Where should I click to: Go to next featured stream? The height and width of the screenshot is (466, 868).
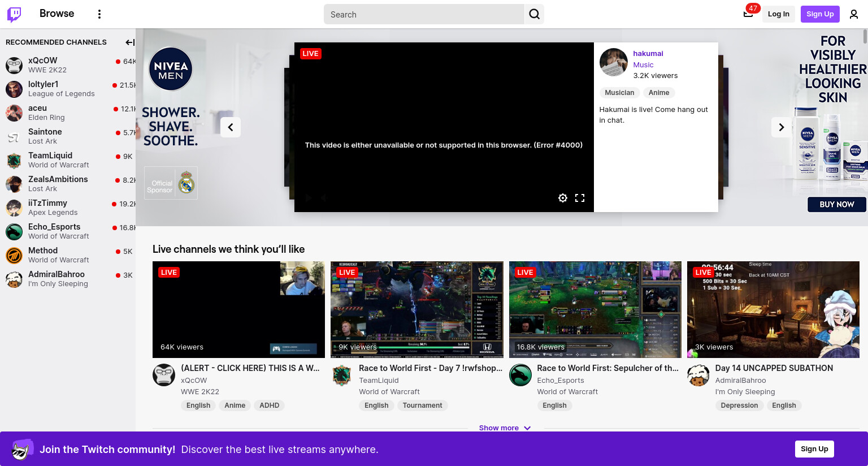[782, 127]
